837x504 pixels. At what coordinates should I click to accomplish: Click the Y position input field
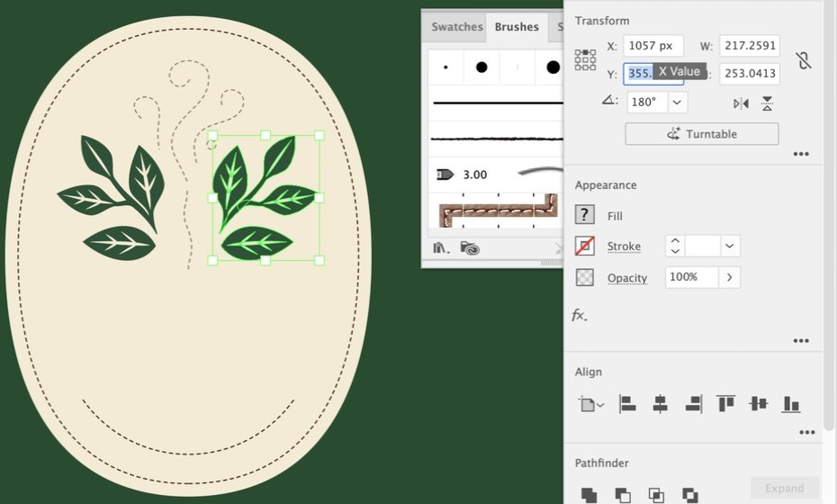653,74
